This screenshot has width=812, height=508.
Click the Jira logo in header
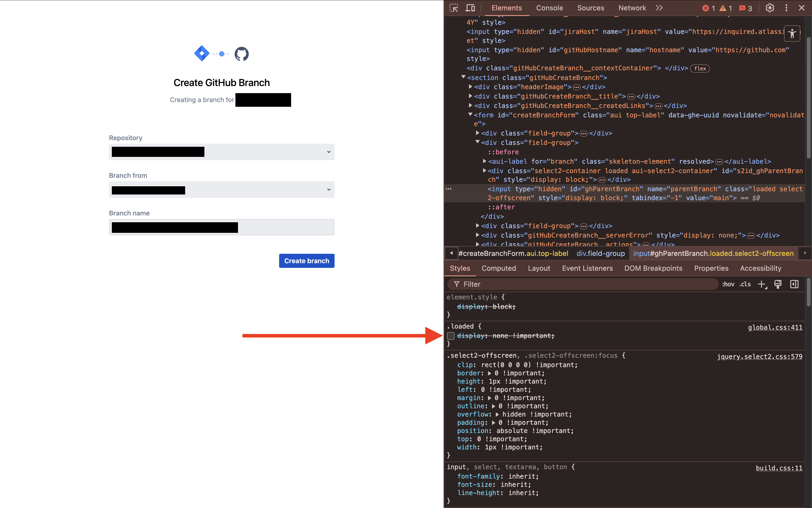coord(202,53)
